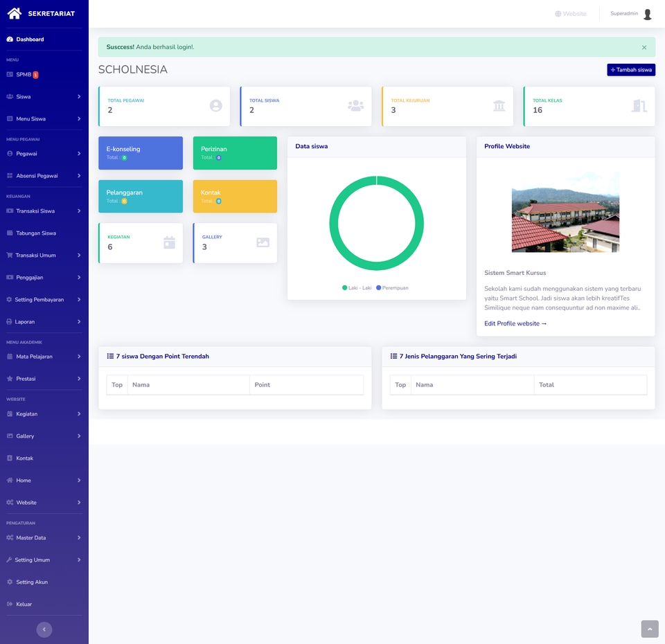This screenshot has height=644, width=665.
Task: Click the Total Kejuruan building icon
Action: (x=498, y=106)
